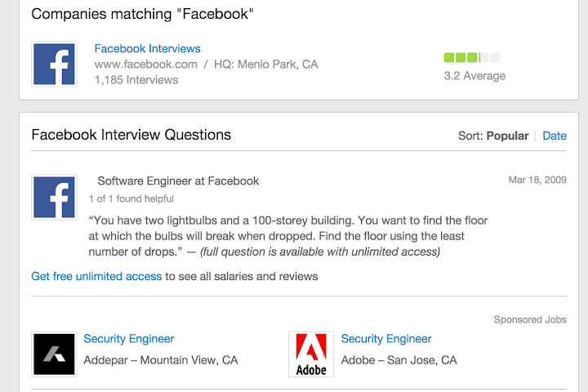Click the Addepar company logo

point(55,354)
